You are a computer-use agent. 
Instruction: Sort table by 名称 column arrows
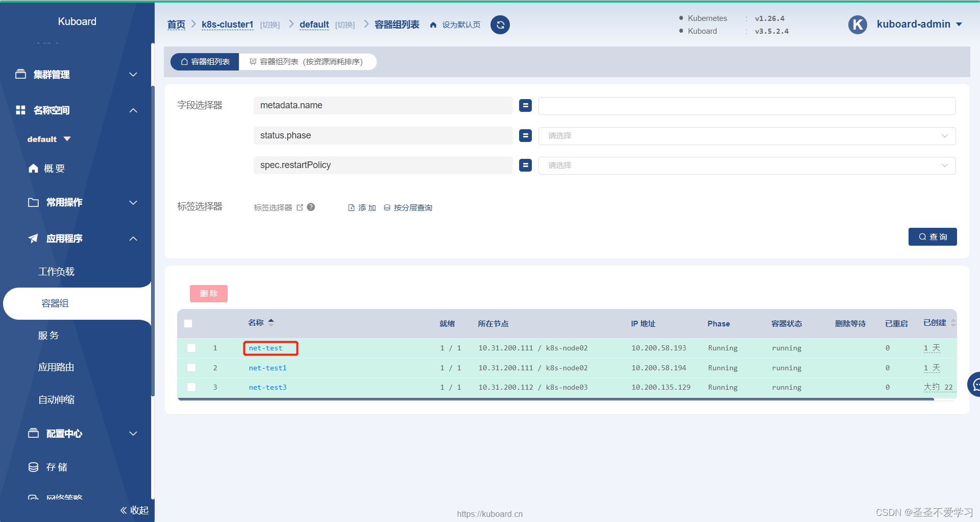coord(271,322)
